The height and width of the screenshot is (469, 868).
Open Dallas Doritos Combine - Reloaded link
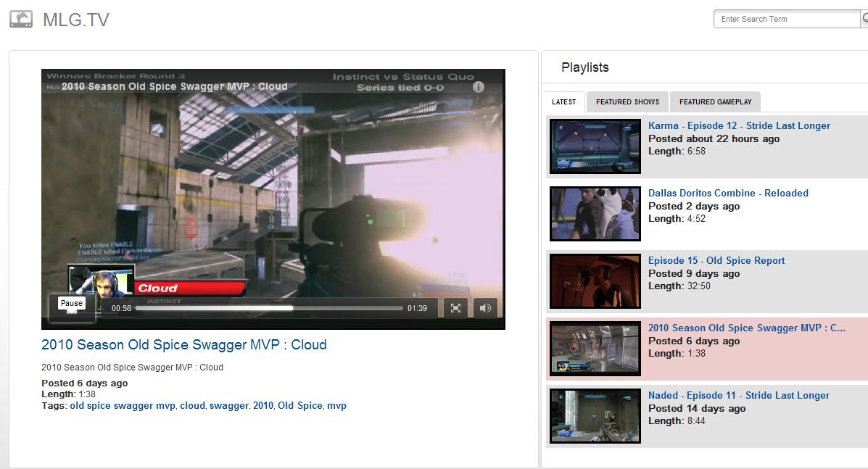pyautogui.click(x=728, y=193)
